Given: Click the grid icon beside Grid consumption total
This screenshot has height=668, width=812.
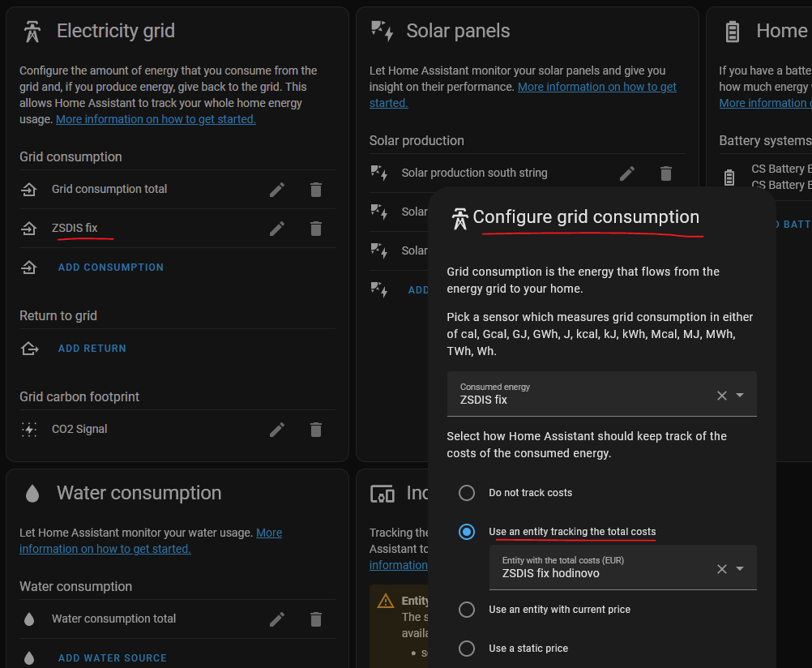Looking at the screenshot, I should coord(29,189).
